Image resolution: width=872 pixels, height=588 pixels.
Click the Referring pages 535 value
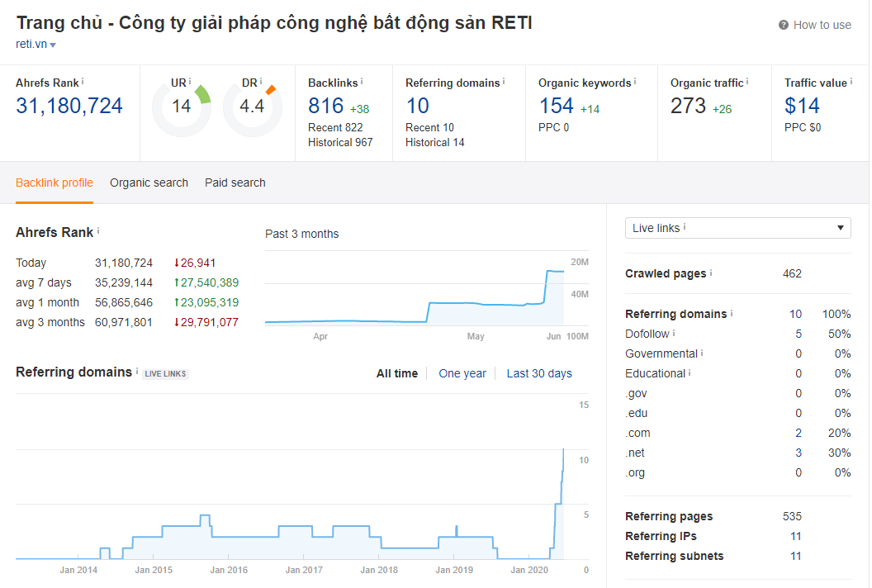tap(792, 516)
